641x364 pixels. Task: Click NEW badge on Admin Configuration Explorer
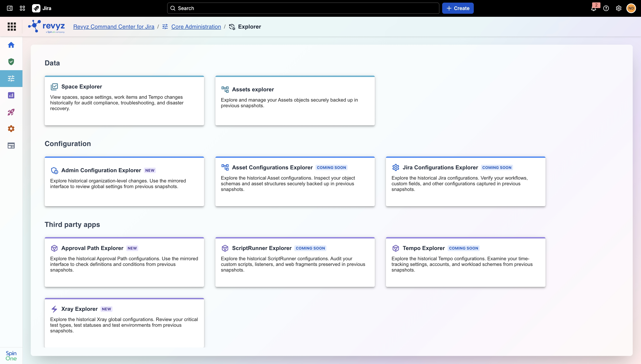[150, 170]
